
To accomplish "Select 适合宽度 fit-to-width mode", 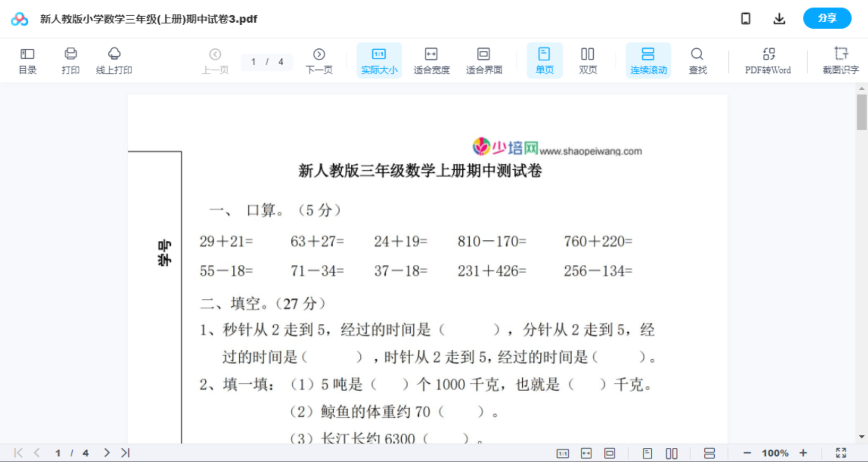I will point(431,60).
